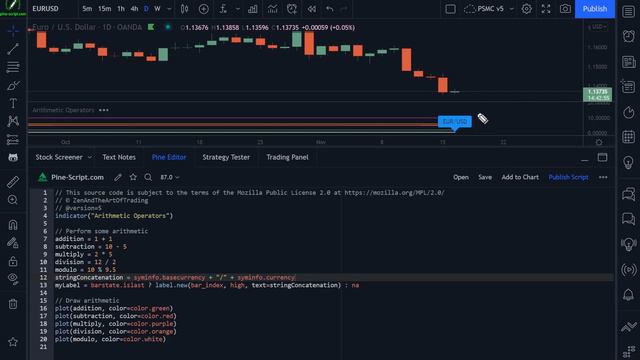
Task: Click the Publish Script link
Action: coord(568,177)
